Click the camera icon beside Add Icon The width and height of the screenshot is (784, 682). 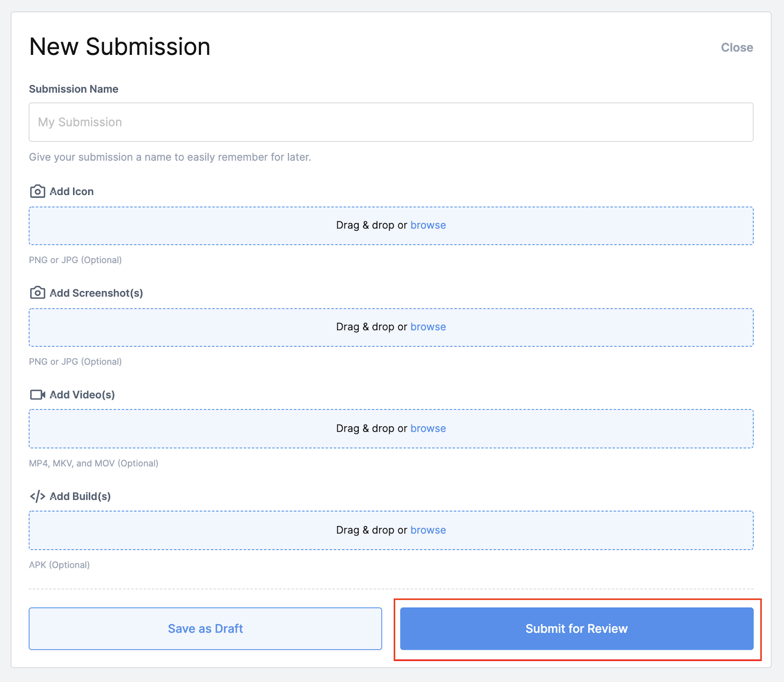click(37, 192)
